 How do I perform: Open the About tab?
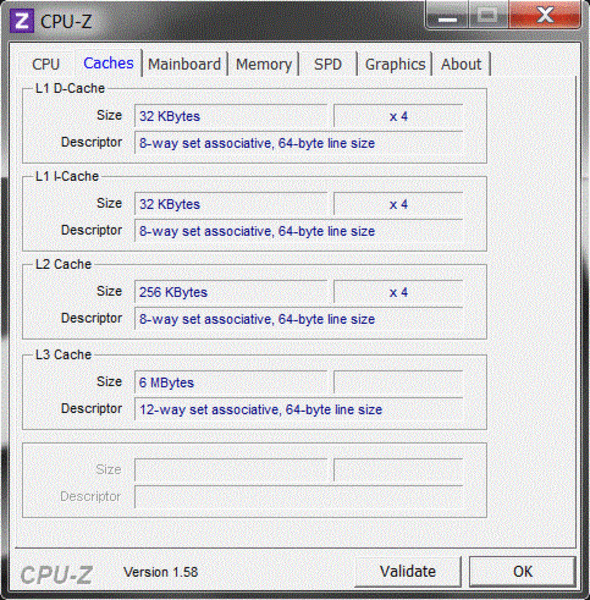461,64
